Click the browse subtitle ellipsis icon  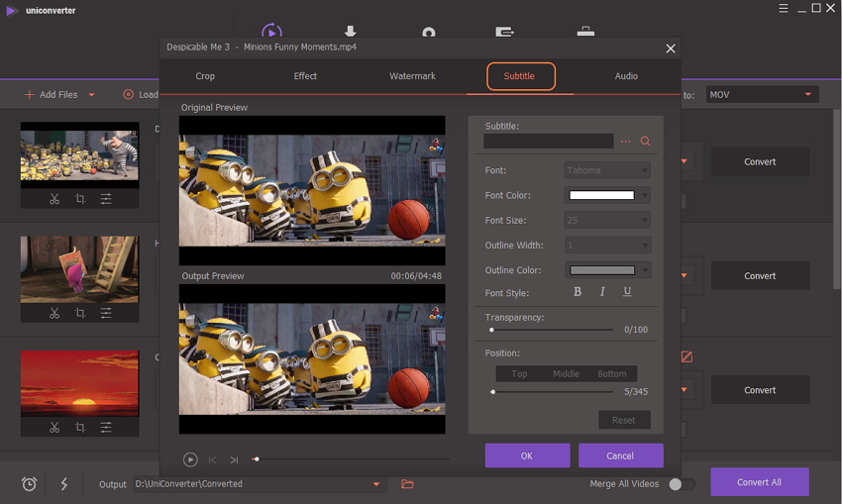point(626,142)
